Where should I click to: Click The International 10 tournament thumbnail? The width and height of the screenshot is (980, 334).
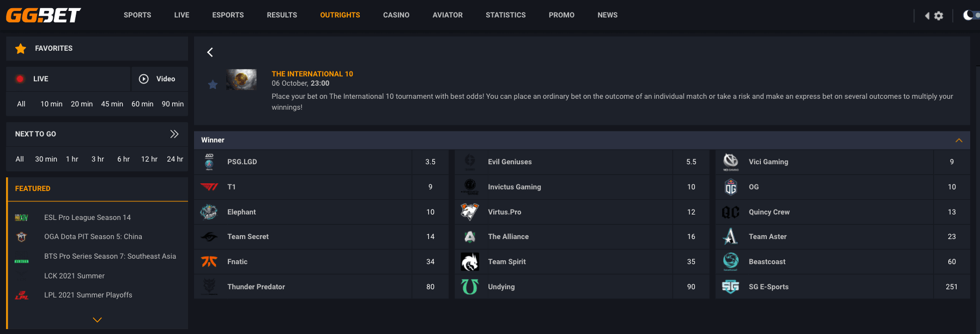pos(241,80)
